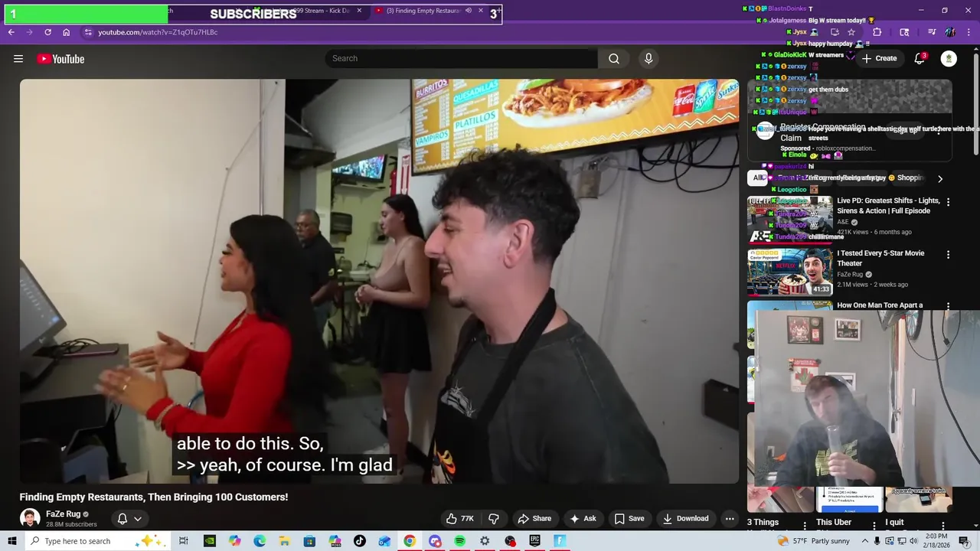This screenshot has height=551, width=980.
Task: Open options for Live PD video
Action: click(x=948, y=202)
